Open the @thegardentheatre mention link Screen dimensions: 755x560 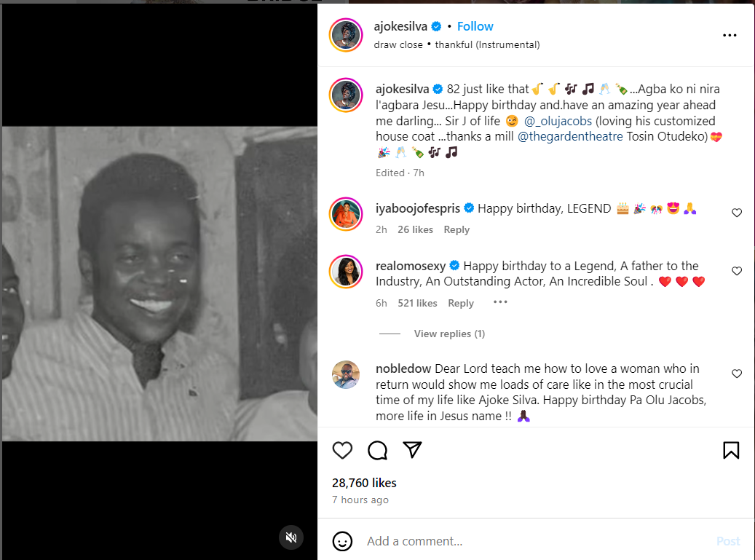pyautogui.click(x=570, y=136)
